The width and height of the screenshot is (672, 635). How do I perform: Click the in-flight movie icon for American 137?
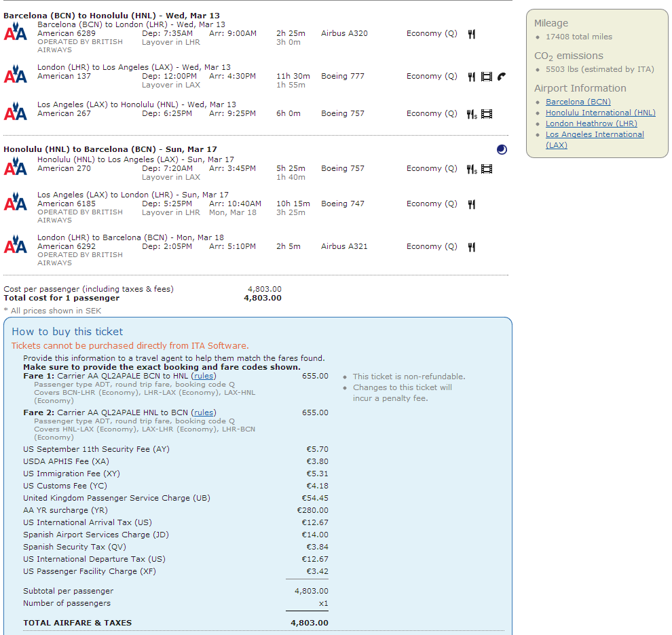tap(486, 77)
